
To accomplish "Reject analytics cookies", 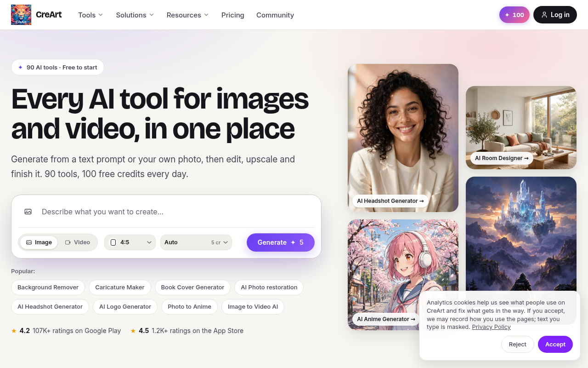I will [x=518, y=345].
